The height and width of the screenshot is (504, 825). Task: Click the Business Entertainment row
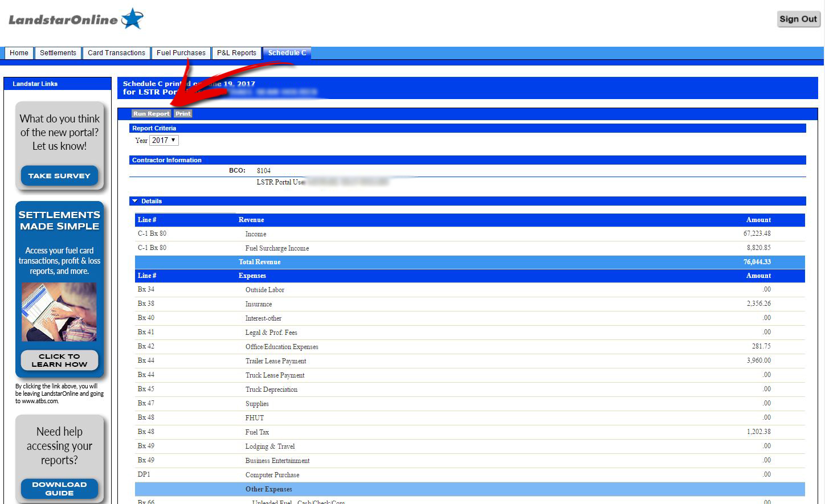point(470,460)
